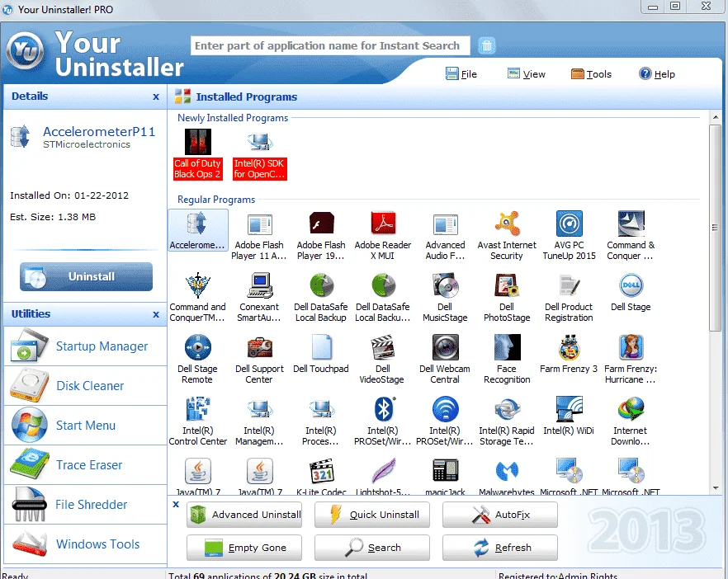The height and width of the screenshot is (579, 728).
Task: Click the Quick Uninstall button
Action: pyautogui.click(x=372, y=515)
